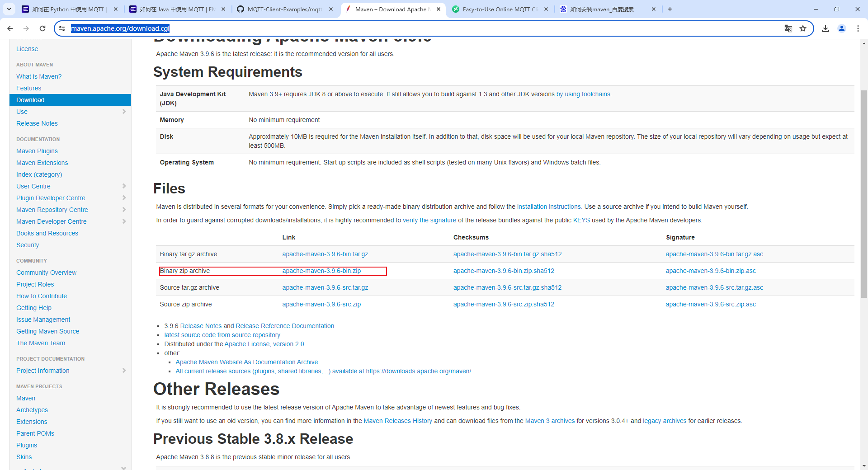Viewport: 868px width, 470px height.
Task: Open Books and Resources link
Action: pyautogui.click(x=47, y=233)
